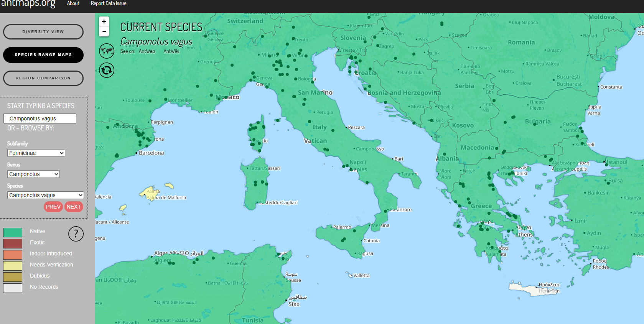Click the species name search field
Screen dimensions: 644x324
[40, 118]
